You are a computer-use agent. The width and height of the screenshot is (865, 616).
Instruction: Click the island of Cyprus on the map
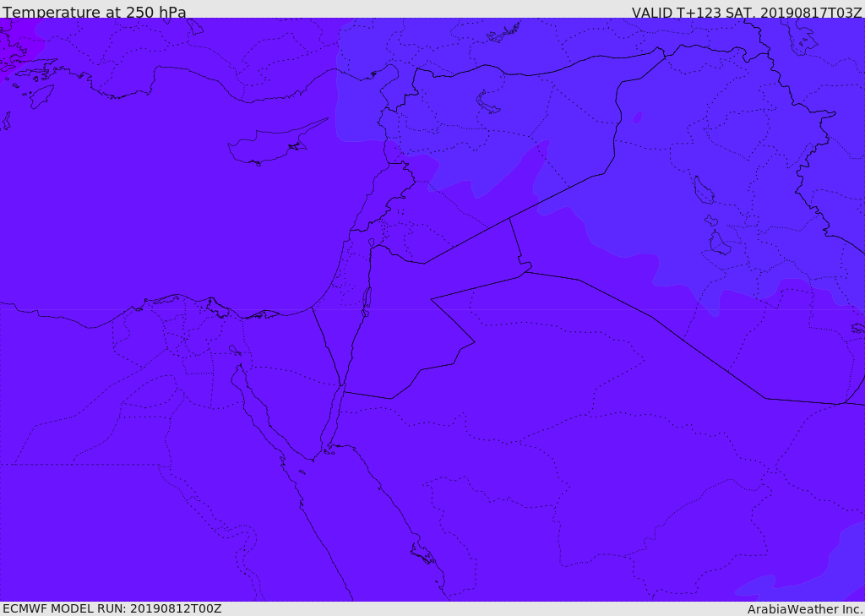click(x=271, y=144)
